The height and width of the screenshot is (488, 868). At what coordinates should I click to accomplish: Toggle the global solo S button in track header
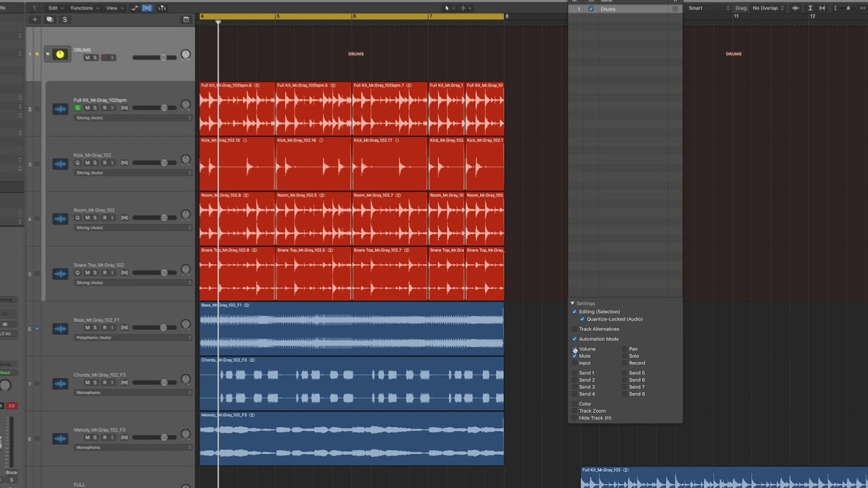[65, 20]
